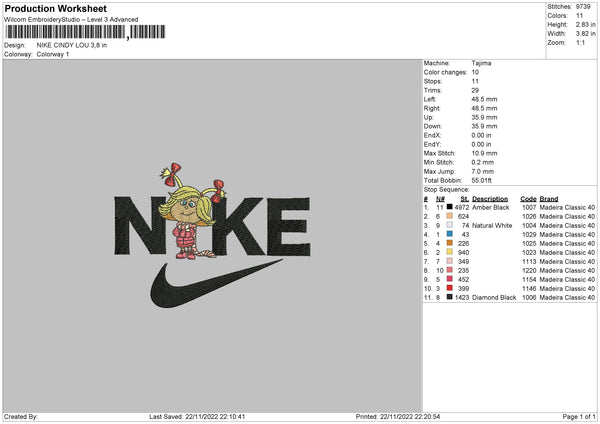Click the letter E in the NIKE embroidery
600x424 pixels.
(289, 227)
